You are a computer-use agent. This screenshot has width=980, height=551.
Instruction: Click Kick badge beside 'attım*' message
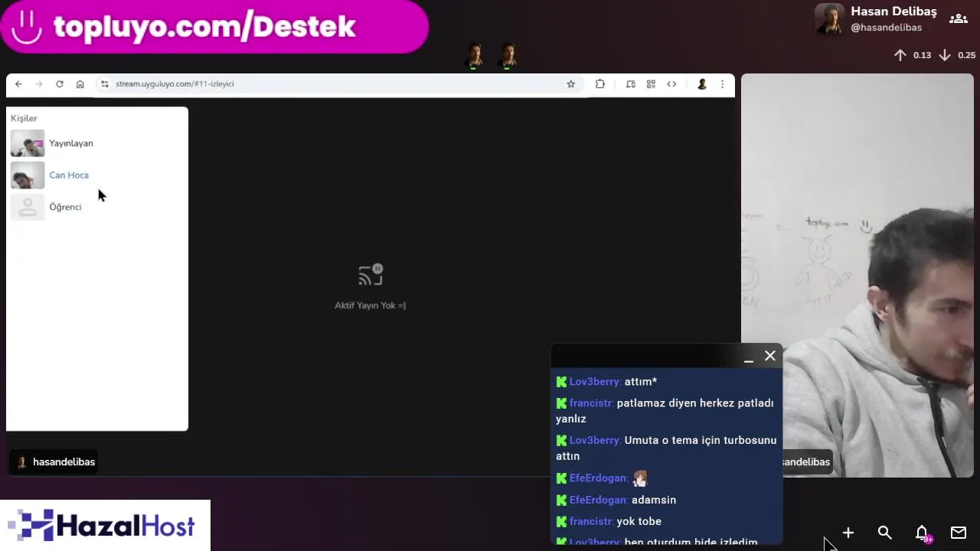coord(561,382)
